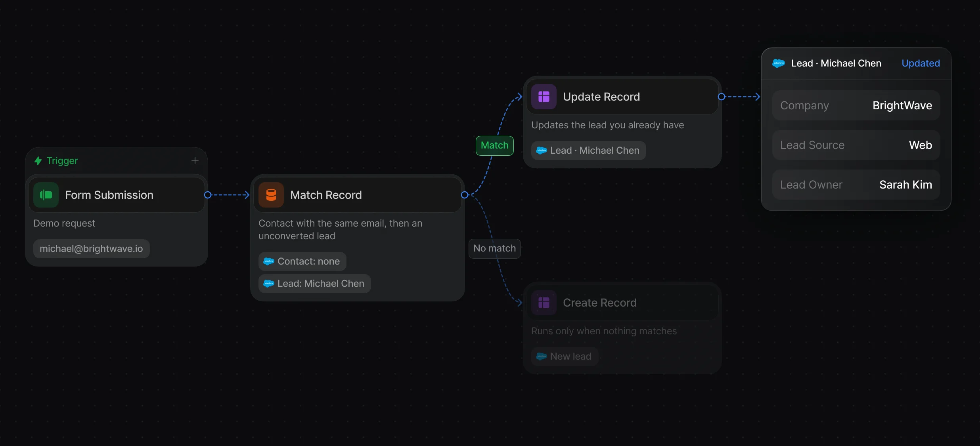
Task: Click the green Form Submission node icon
Action: (46, 195)
